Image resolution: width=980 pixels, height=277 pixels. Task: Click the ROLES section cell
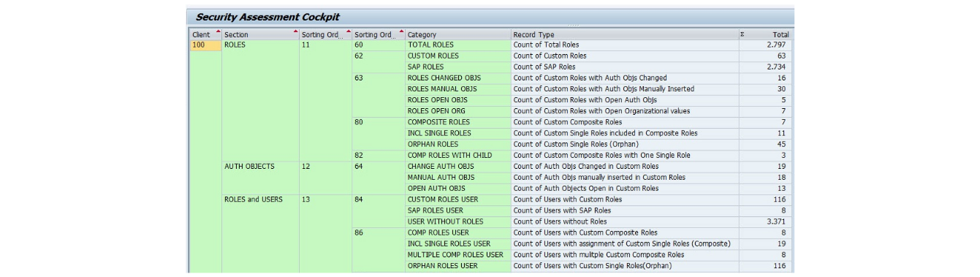[x=260, y=45]
